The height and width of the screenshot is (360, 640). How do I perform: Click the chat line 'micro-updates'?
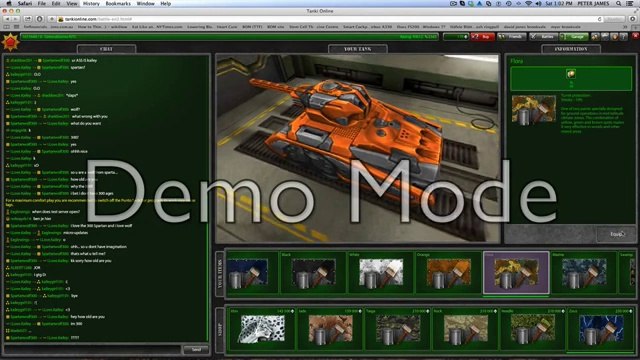point(76,233)
